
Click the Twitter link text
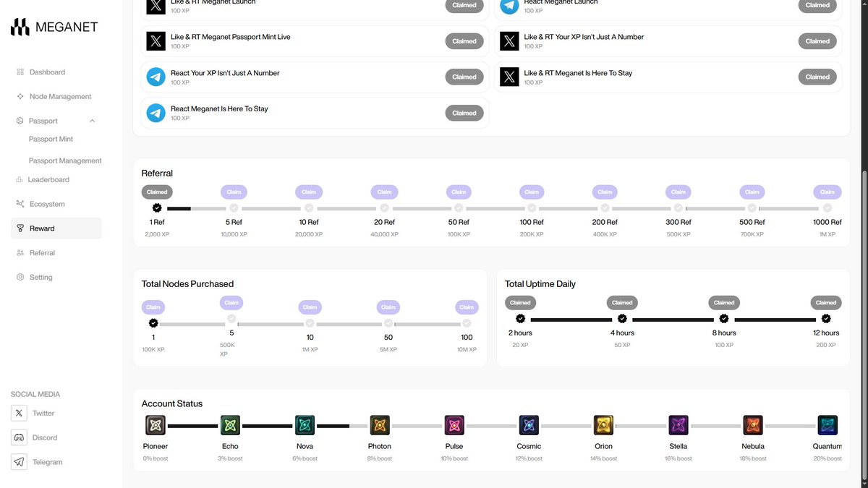point(43,414)
